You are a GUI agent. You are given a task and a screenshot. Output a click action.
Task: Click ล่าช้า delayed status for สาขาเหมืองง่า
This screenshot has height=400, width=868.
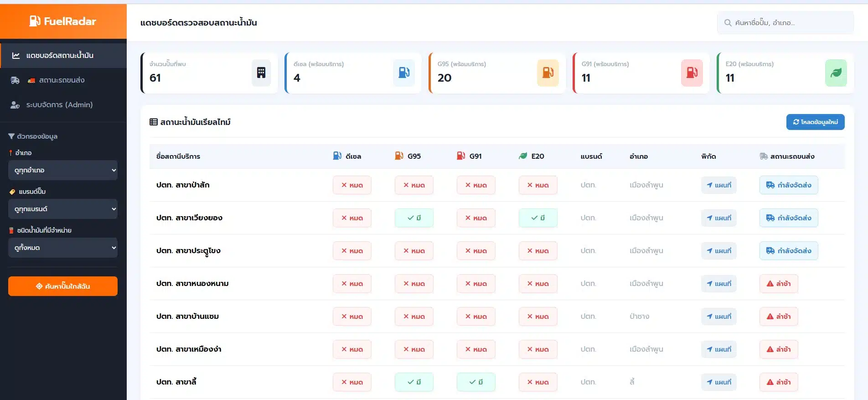pos(779,349)
